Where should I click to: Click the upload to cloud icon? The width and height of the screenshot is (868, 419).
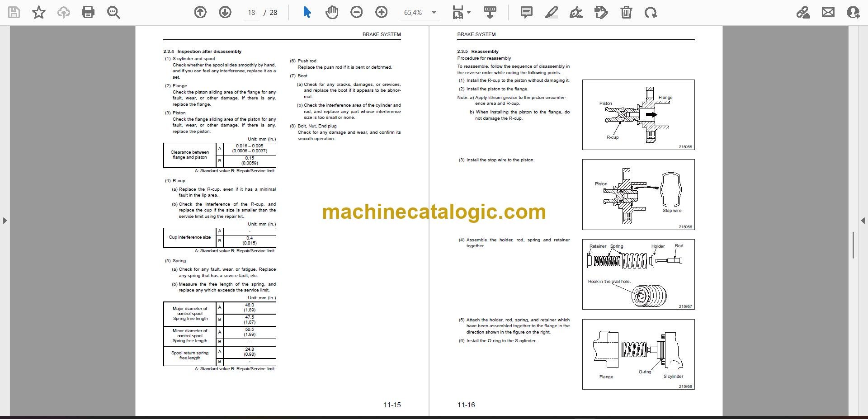point(63,13)
